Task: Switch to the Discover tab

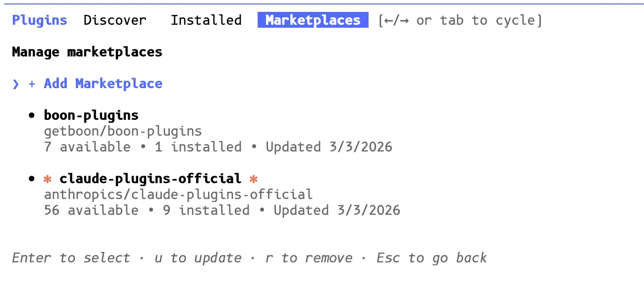Action: (115, 20)
